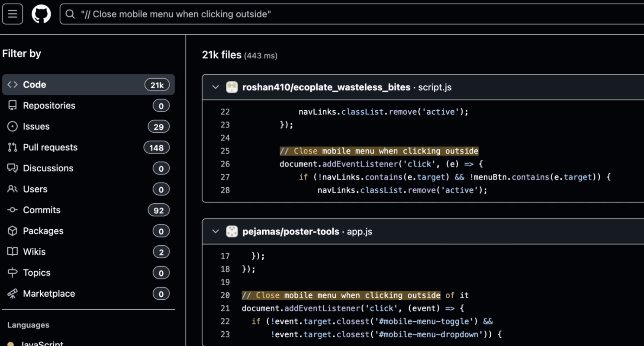Click the Repositories book icon
644x346 pixels.
point(13,106)
